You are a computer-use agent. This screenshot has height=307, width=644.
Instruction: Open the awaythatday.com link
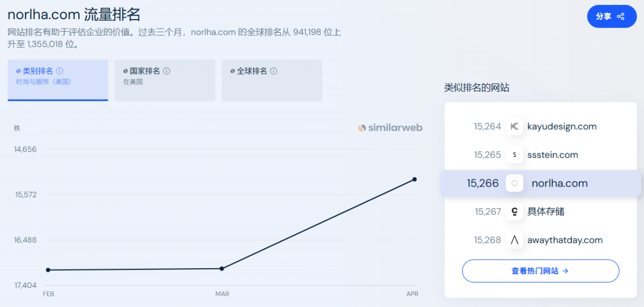pos(565,240)
